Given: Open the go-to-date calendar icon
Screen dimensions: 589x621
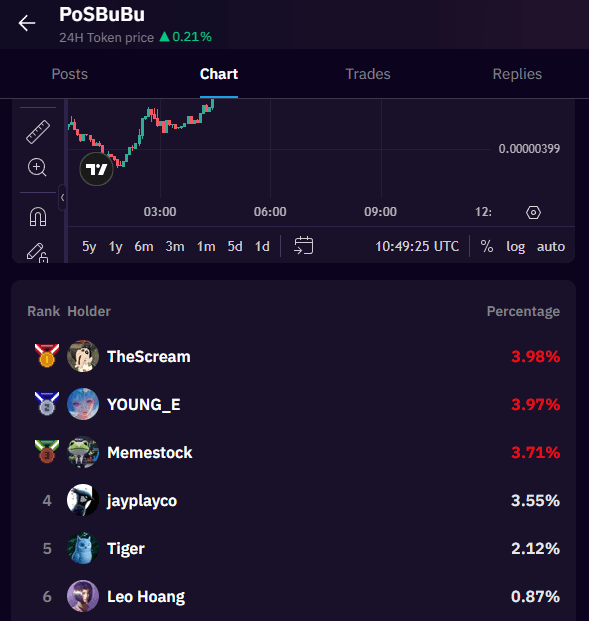Looking at the screenshot, I should 303,246.
